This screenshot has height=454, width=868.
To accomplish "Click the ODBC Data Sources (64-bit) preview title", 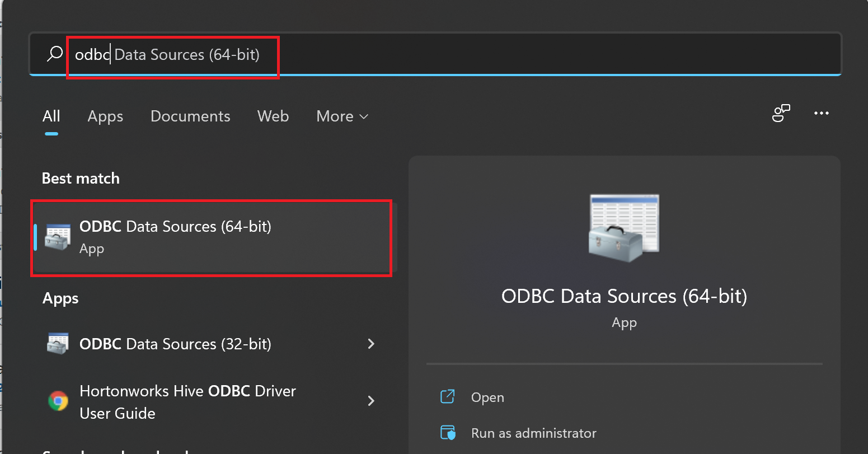I will [x=624, y=296].
